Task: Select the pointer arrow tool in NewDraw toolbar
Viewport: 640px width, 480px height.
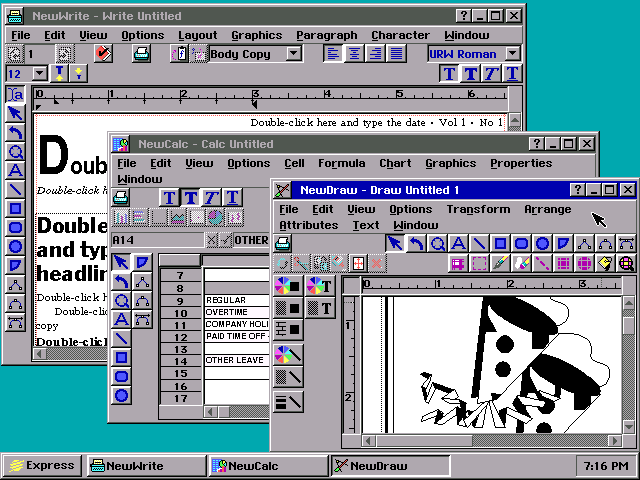Action: point(395,244)
